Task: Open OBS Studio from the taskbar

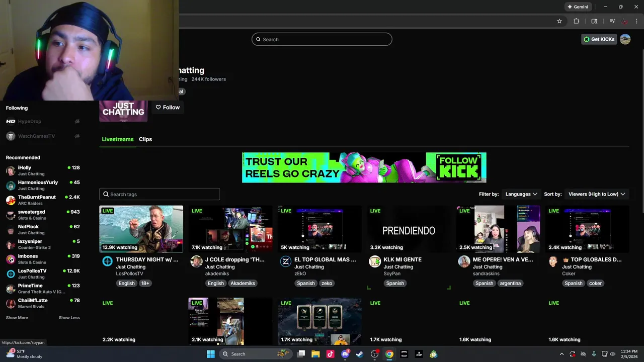Action: point(374,354)
